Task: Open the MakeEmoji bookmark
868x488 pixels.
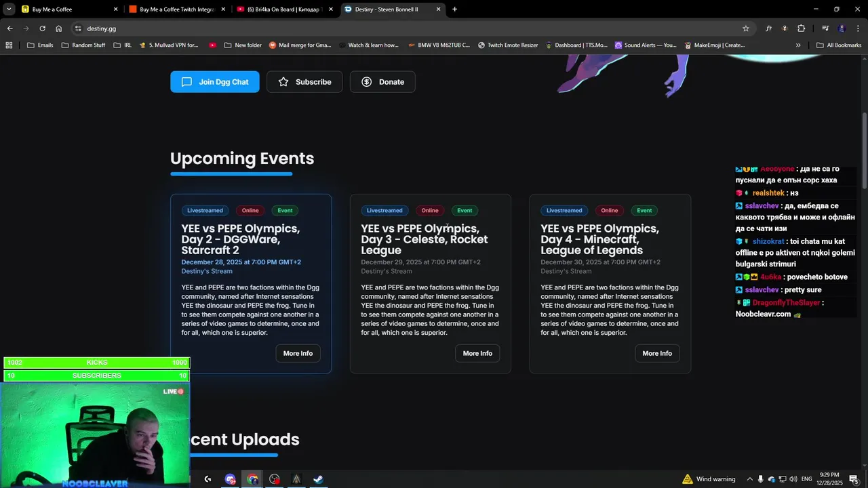Action: (x=715, y=45)
